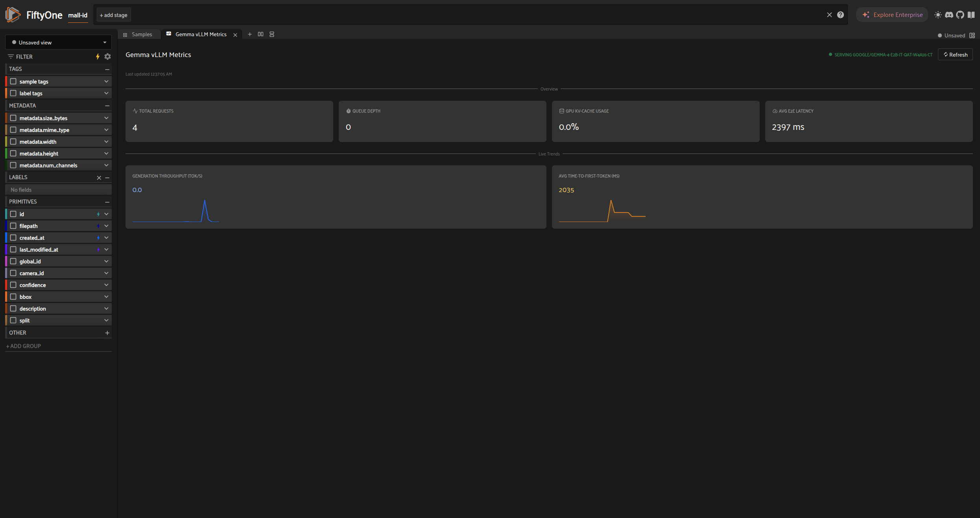Click the Total Requests card
The image size is (980, 518).
[229, 121]
